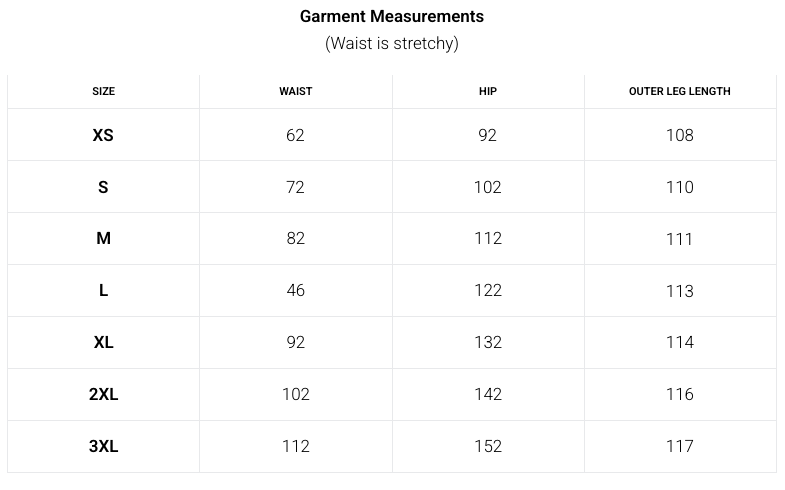Viewport: 785px width, 490px height.
Task: Select the L size row label
Action: pos(103,290)
